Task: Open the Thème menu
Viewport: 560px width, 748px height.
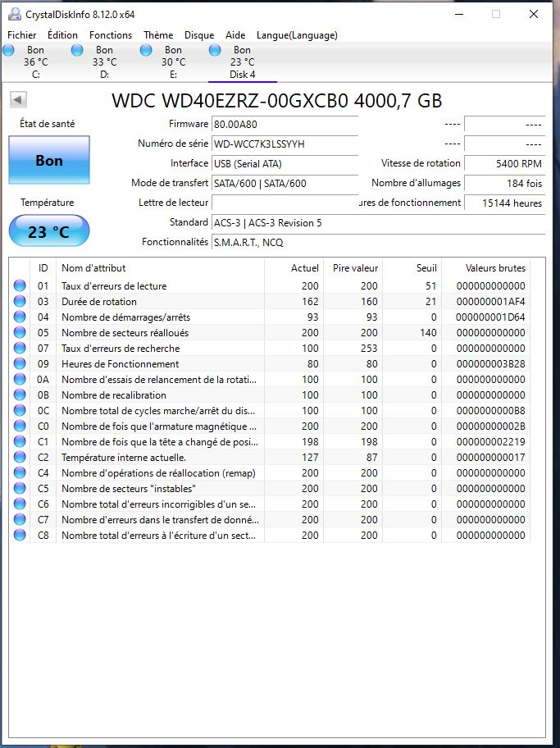Action: (158, 35)
